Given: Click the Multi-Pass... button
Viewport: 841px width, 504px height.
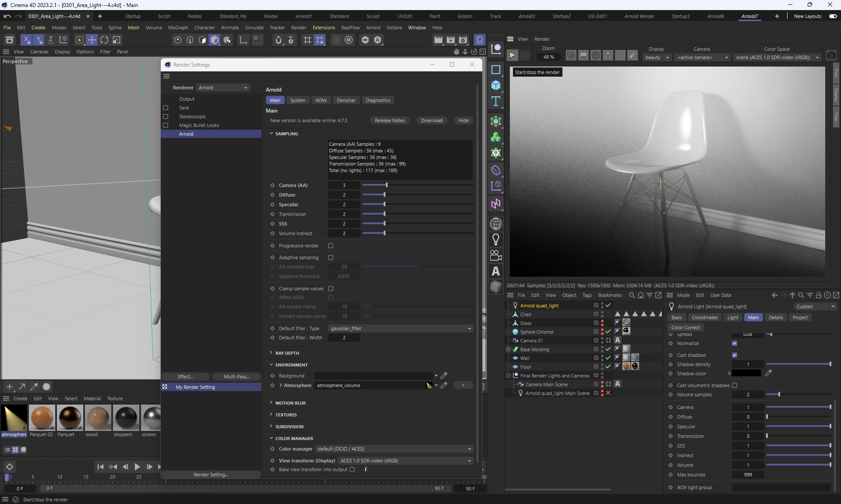Looking at the screenshot, I should [x=236, y=377].
